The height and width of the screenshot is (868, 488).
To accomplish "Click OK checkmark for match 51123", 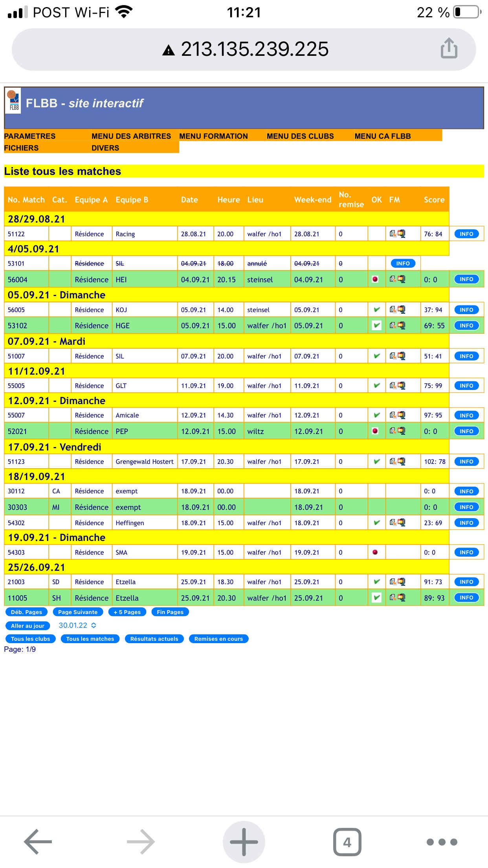I will pos(377,461).
